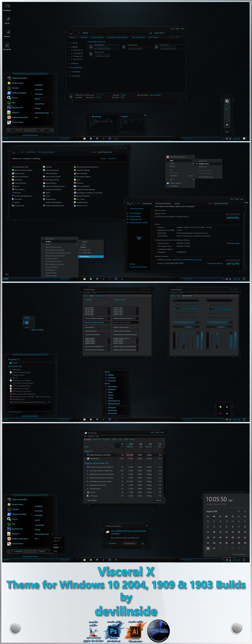252x644 pixels.
Task: Select the Obituary (E:) drive icon
Action: (x=156, y=47)
